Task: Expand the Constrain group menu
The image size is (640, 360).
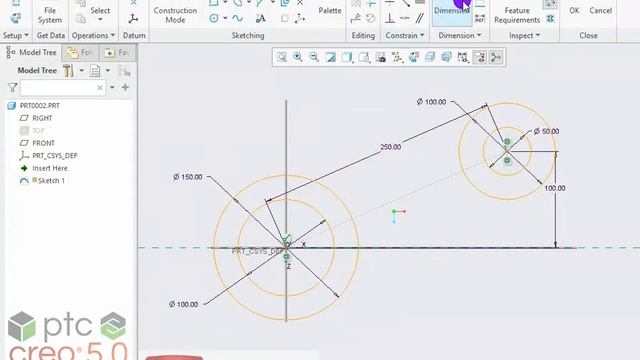Action: 404,36
